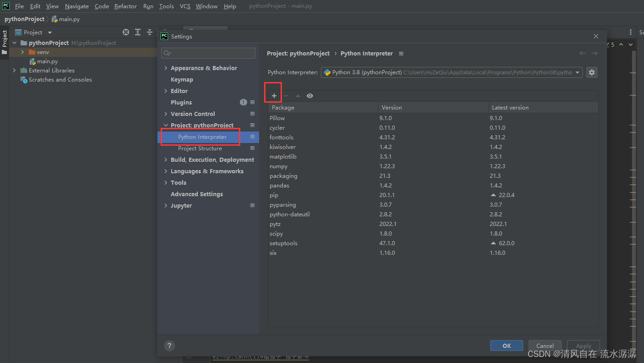
Task: Open the Navigate menu
Action: point(77,6)
